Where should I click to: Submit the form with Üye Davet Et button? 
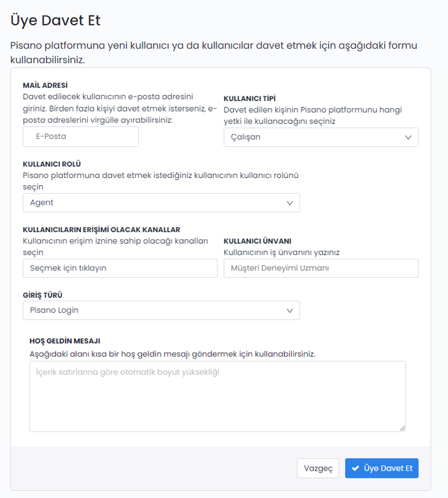point(382,469)
